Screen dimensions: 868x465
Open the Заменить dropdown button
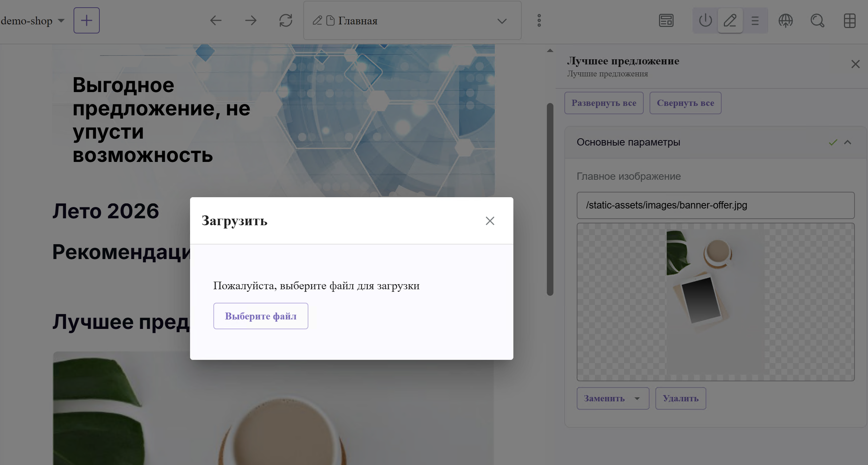(x=613, y=398)
